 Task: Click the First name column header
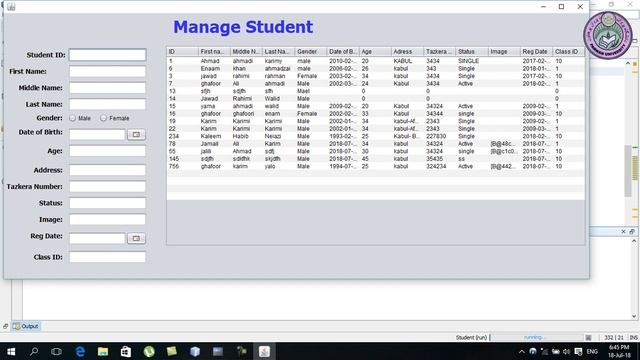214,52
